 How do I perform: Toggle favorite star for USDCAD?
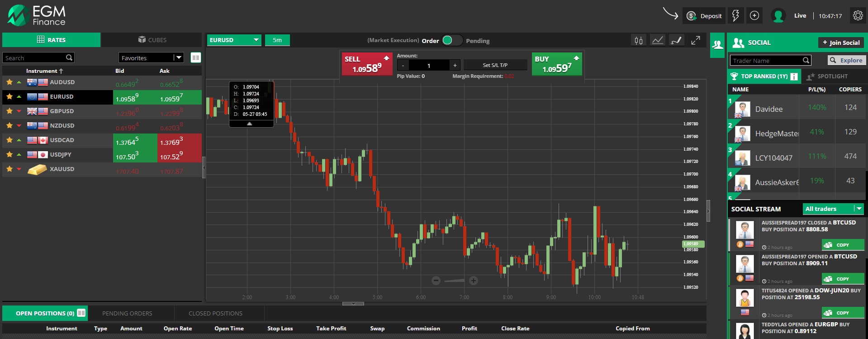pyautogui.click(x=9, y=140)
